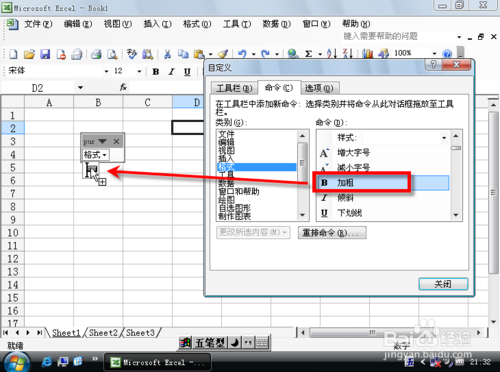Open the zoom 100% dropdown
Image resolution: width=500 pixels, height=372 pixels.
pos(434,53)
